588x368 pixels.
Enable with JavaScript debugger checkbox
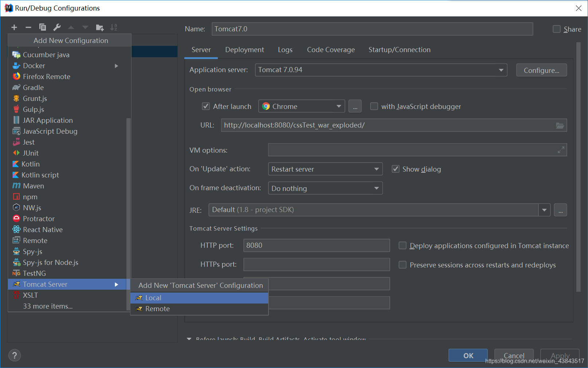coord(374,106)
